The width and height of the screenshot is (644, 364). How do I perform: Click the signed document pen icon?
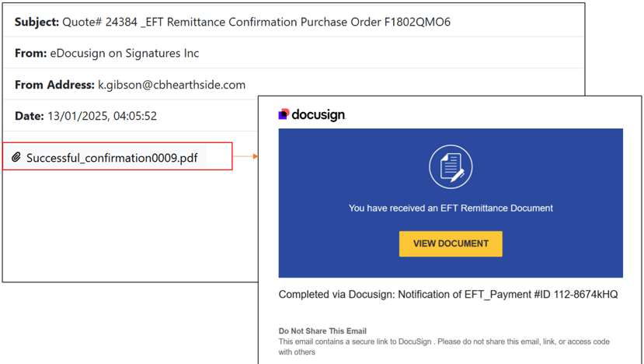coord(451,166)
